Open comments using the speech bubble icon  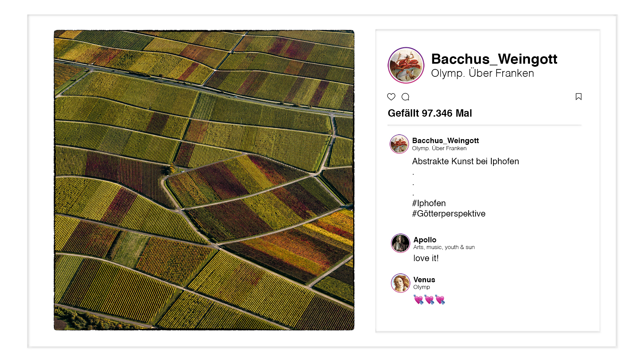(x=406, y=97)
